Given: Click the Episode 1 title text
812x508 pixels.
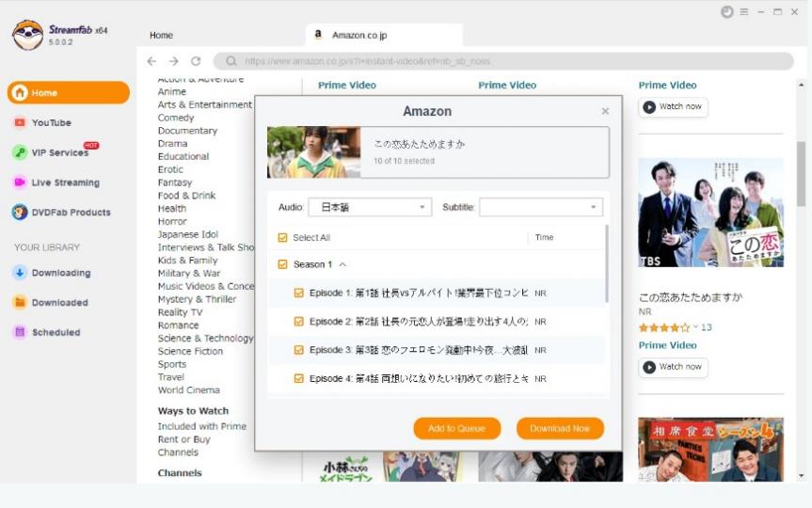Looking at the screenshot, I should tap(419, 294).
